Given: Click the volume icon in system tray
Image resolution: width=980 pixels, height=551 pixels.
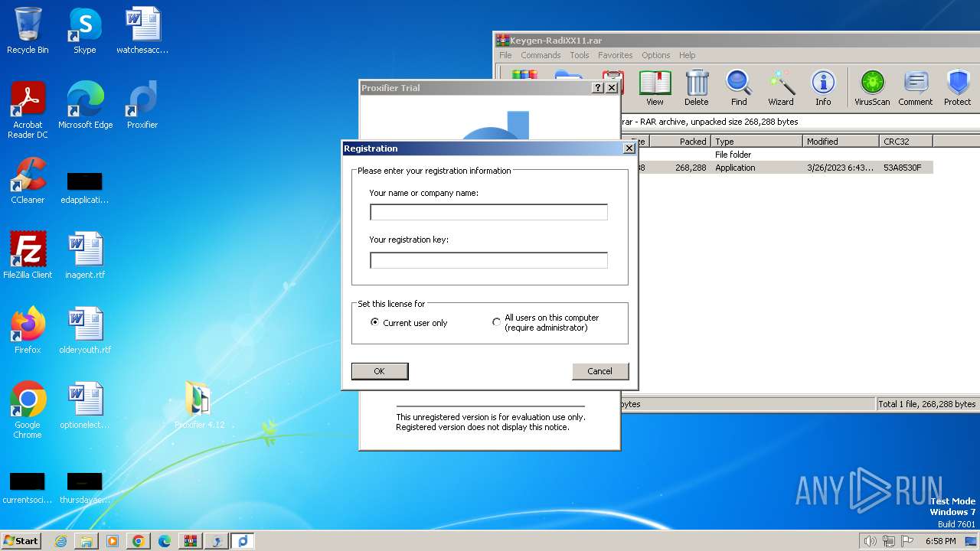Looking at the screenshot, I should [x=870, y=541].
